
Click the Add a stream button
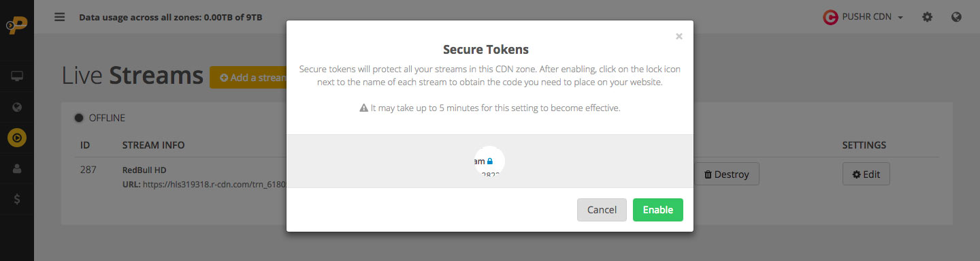click(x=249, y=77)
